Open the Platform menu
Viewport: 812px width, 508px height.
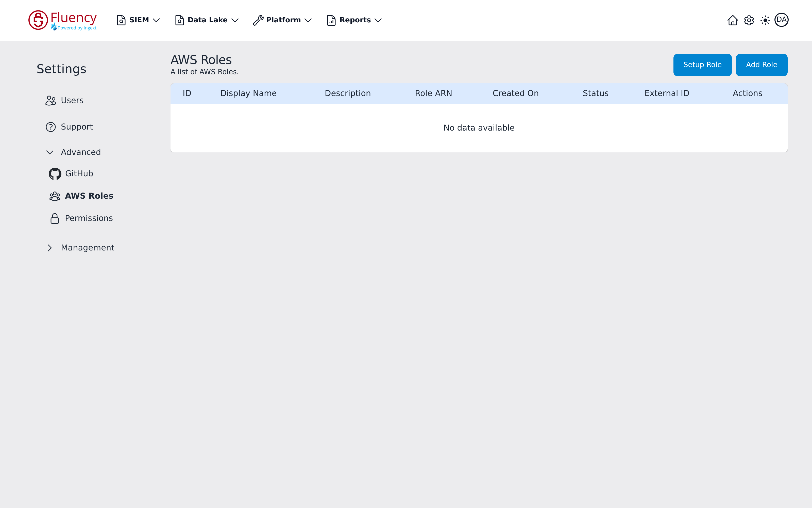(282, 20)
